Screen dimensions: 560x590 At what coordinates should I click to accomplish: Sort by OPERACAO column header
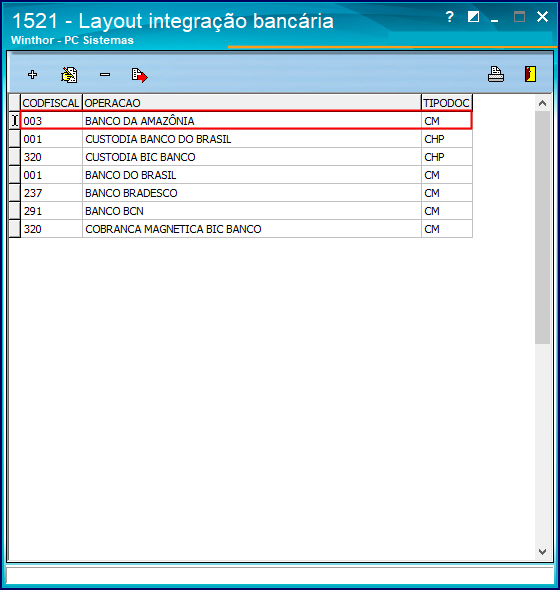(x=252, y=103)
